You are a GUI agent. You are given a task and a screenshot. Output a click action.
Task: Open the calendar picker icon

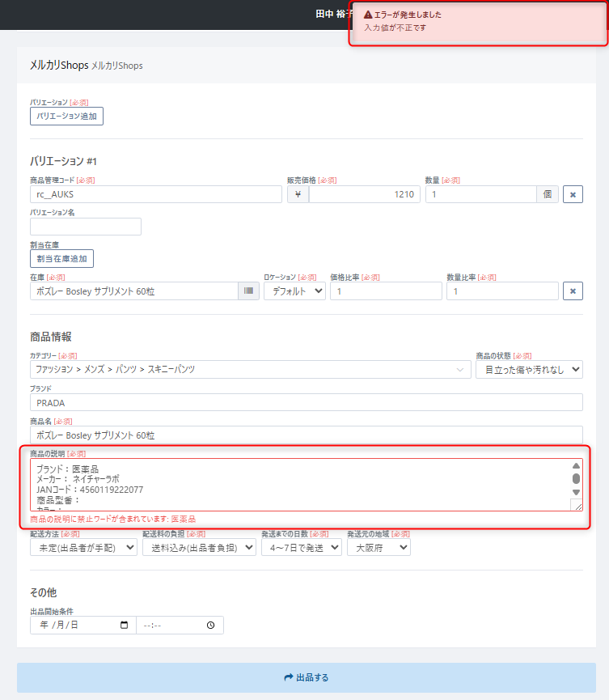[x=125, y=625]
